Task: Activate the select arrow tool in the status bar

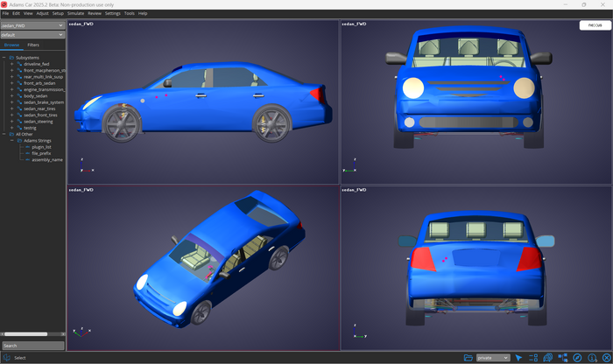Action: click(x=518, y=358)
